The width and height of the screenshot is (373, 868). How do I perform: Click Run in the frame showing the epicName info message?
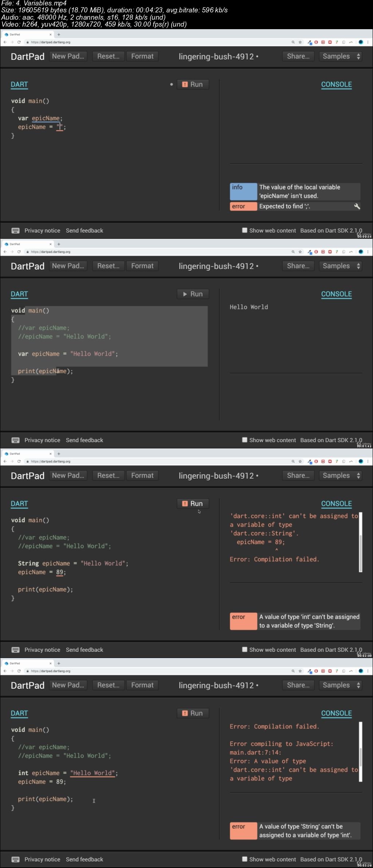pos(193,84)
